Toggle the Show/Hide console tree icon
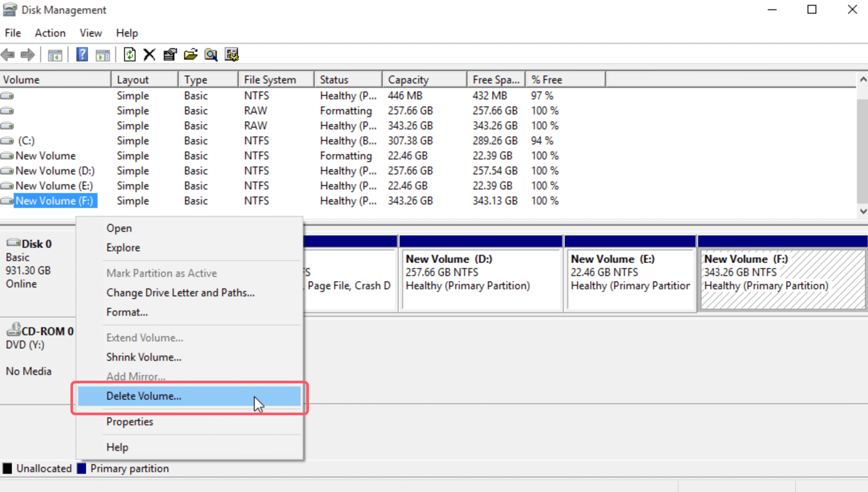The width and height of the screenshot is (868, 492). (x=55, y=54)
